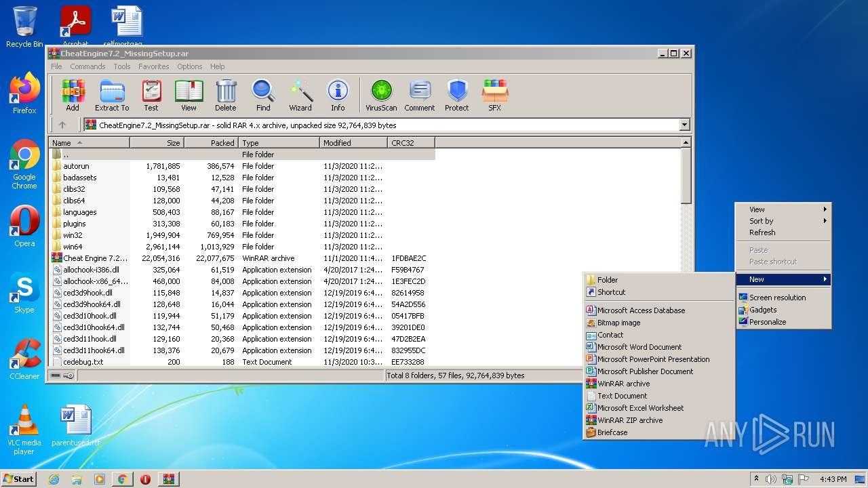Add archive Comment
Image resolution: width=868 pixels, height=488 pixels.
click(420, 95)
